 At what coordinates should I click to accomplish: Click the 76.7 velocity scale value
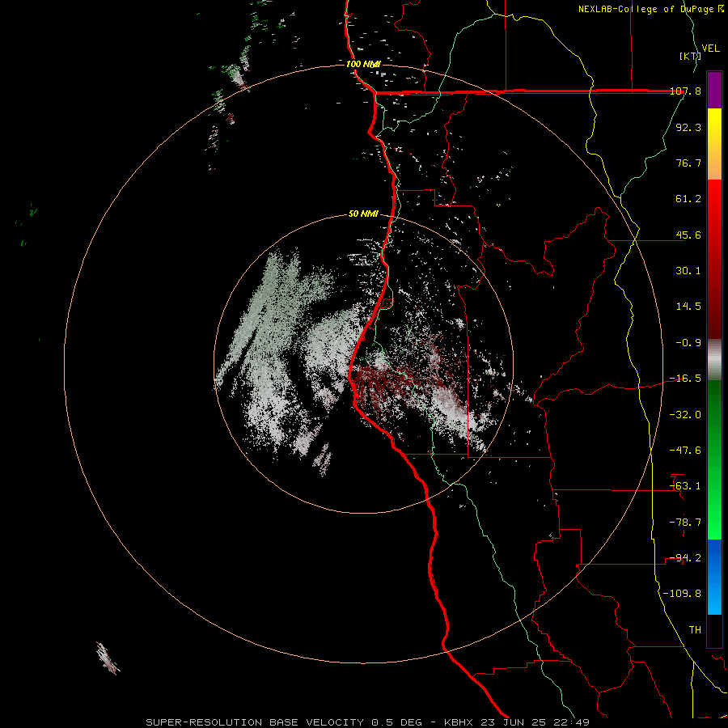(x=688, y=163)
